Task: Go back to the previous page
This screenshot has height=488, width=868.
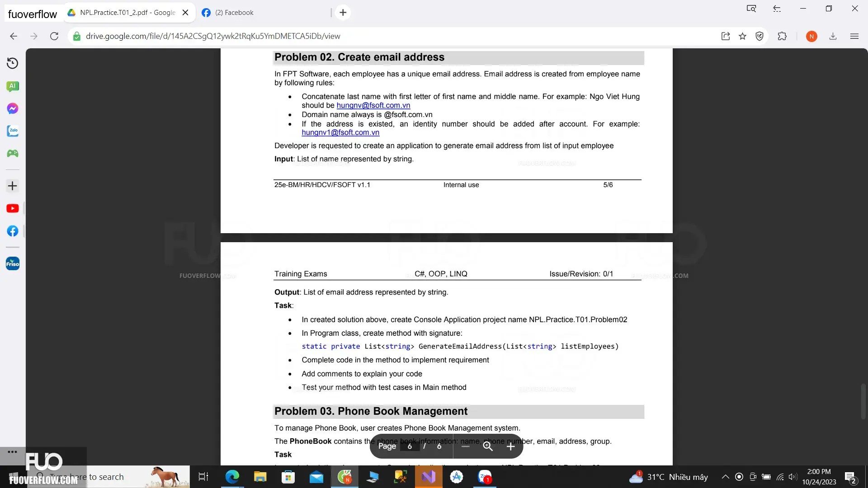Action: pyautogui.click(x=14, y=36)
